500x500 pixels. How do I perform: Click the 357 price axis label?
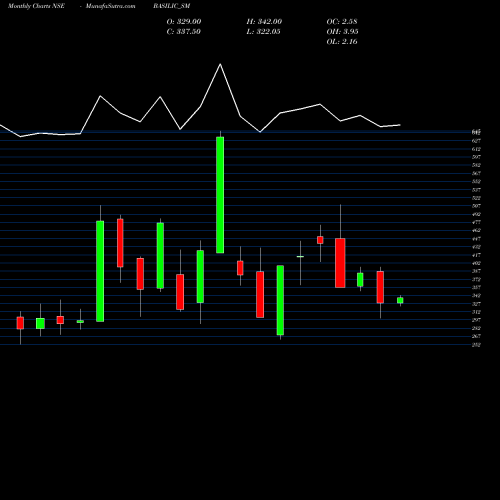[x=476, y=287]
